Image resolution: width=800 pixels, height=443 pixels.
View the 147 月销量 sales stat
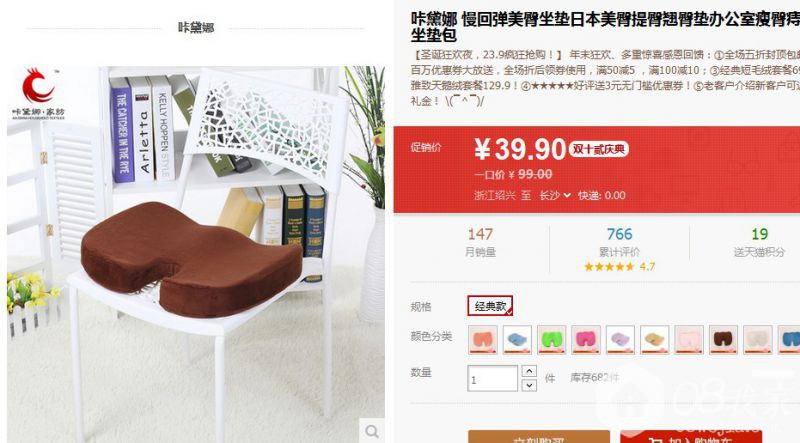click(x=480, y=242)
